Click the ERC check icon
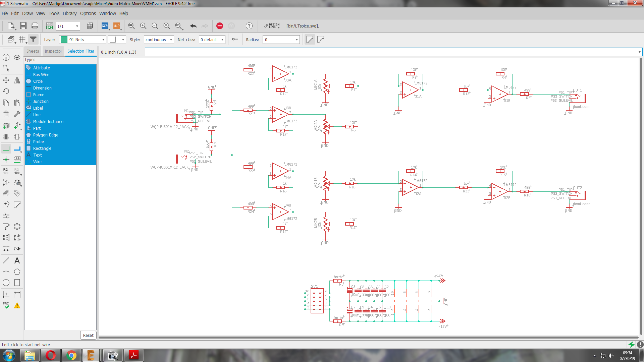 [6, 305]
